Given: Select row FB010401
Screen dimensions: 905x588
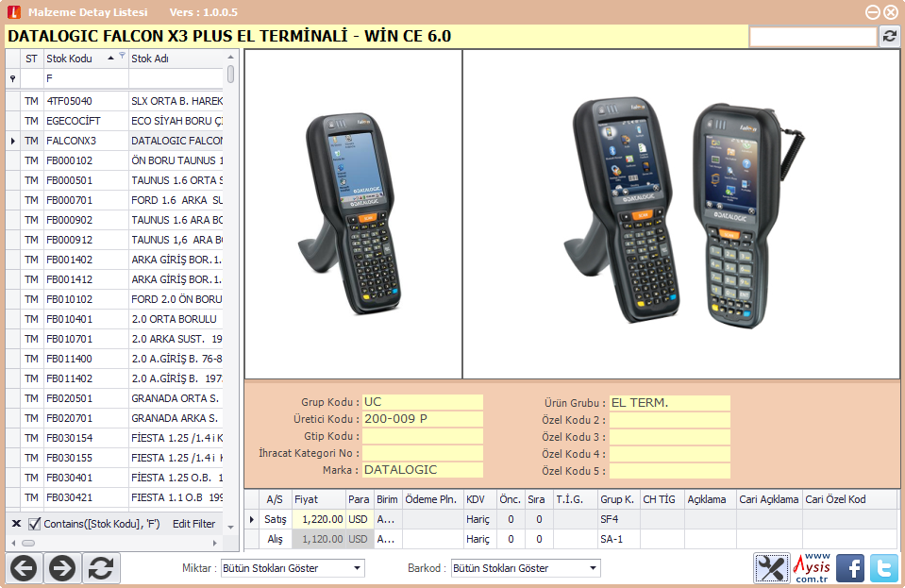Looking at the screenshot, I should 114,319.
